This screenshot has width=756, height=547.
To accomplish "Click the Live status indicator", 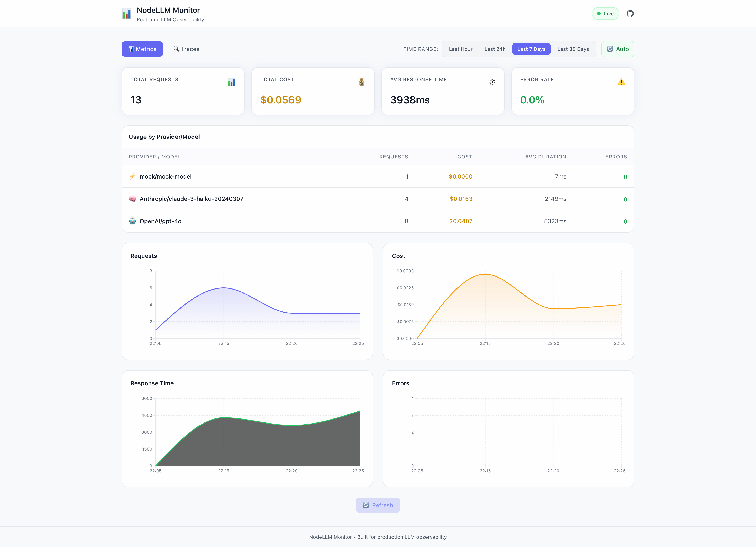I will [605, 13].
